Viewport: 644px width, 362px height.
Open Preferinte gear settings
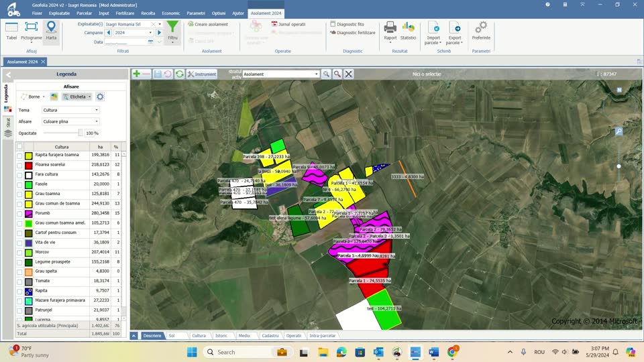pos(481,32)
